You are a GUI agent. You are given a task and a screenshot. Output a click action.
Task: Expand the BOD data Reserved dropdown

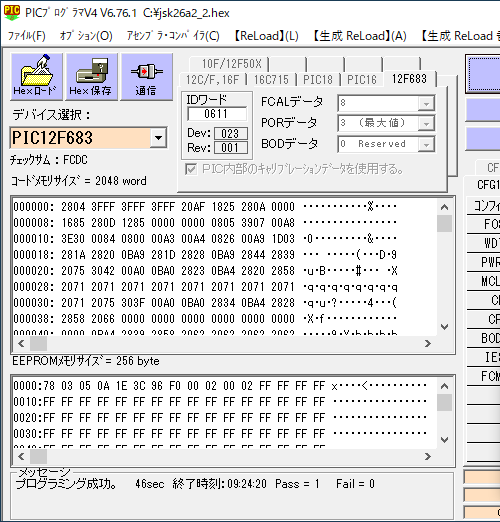click(426, 145)
